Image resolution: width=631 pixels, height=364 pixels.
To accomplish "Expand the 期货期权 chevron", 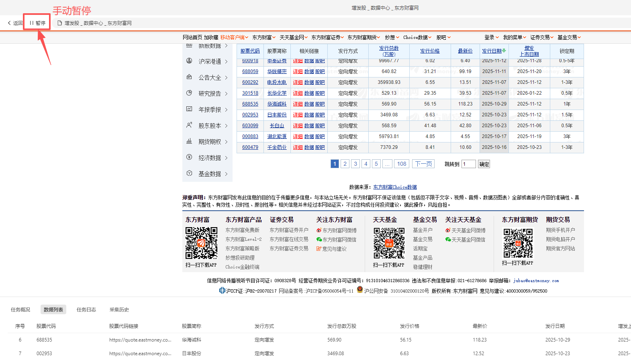I will click(226, 142).
